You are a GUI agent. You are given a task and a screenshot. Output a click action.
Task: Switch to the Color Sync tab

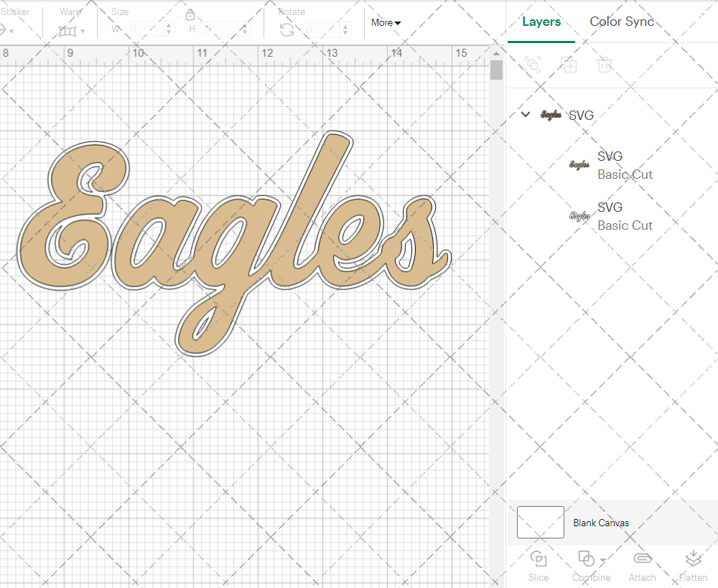coord(622,22)
